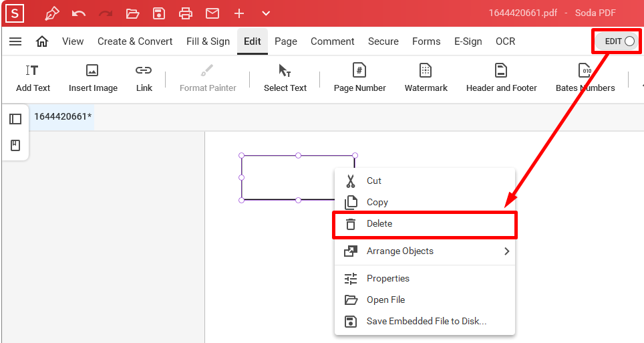Select the Insert Image tool
The image size is (644, 343).
click(x=93, y=79)
